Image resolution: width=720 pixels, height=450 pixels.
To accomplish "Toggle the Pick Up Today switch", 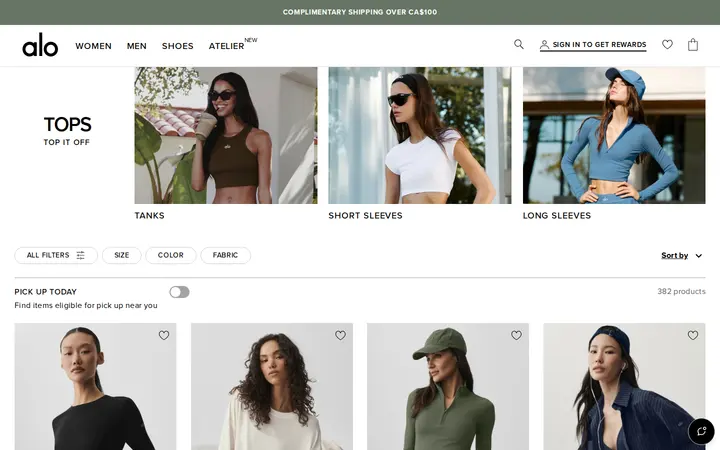I will tap(179, 292).
